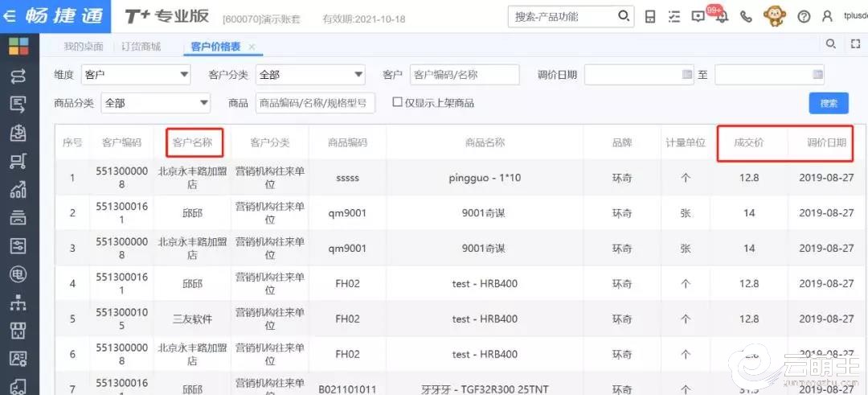Open the colorful grid home icon in sidebar
Screen dimensions: 868x395
coord(18,47)
